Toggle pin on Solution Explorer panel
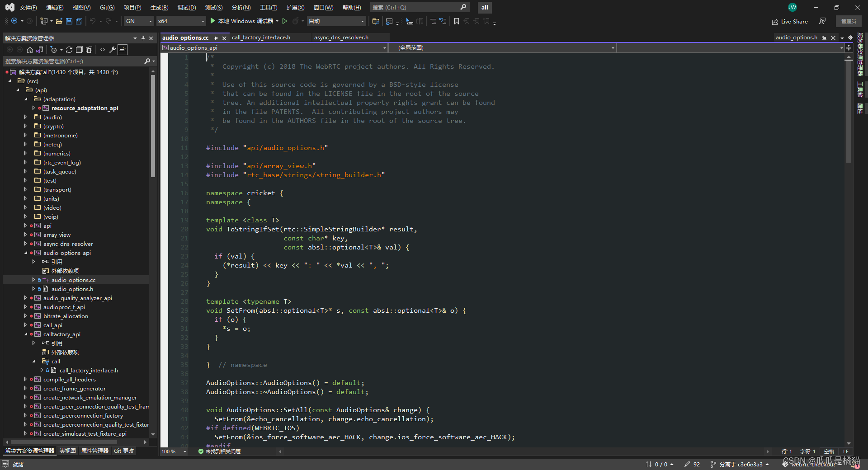Screen dimensions: 868x470 143,38
